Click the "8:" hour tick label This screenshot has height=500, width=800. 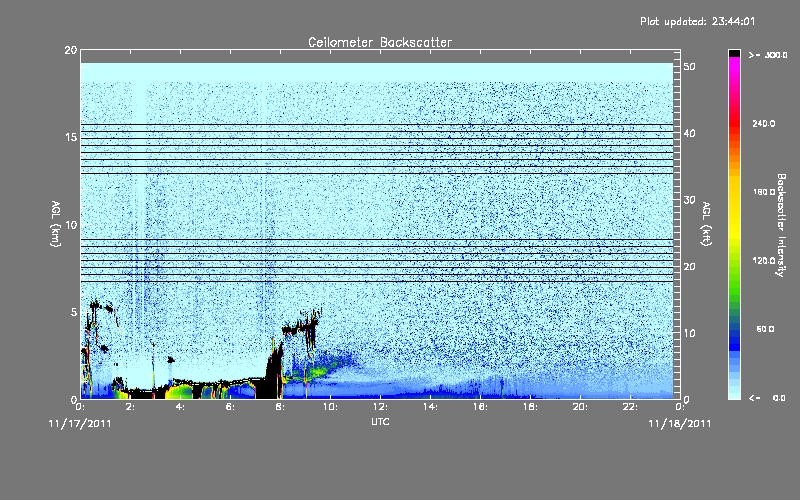point(281,407)
